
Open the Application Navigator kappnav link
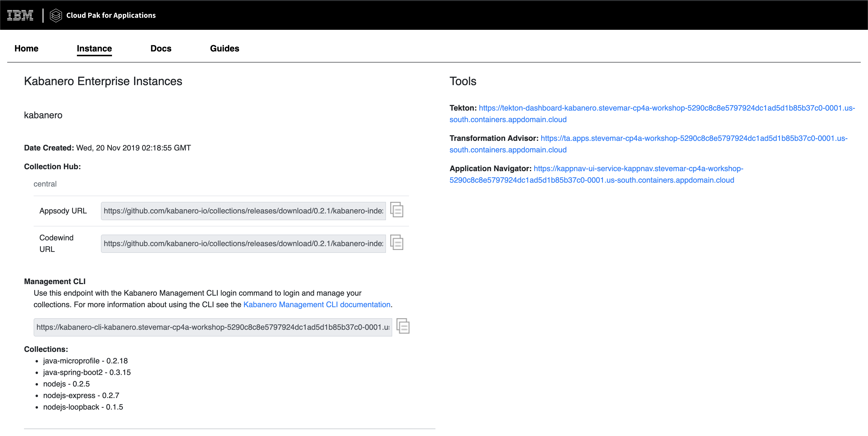pos(596,174)
